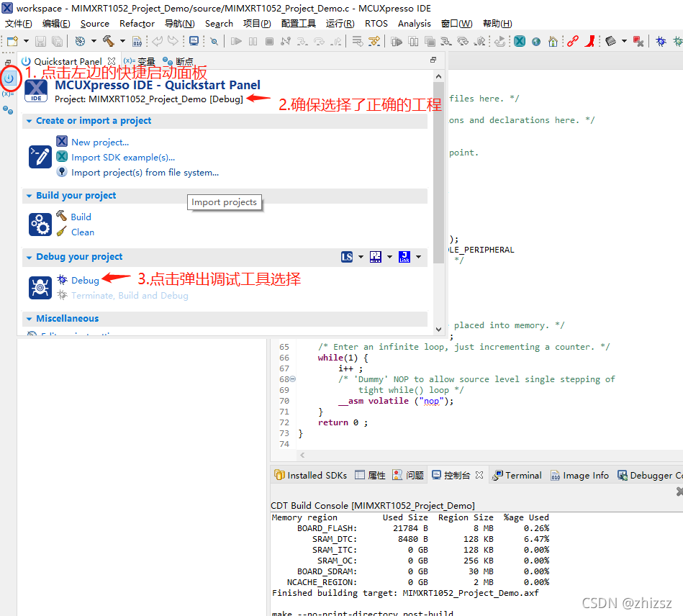Click the New wizard toolbar icon
Image resolution: width=683 pixels, height=616 pixels.
pyautogui.click(x=12, y=42)
